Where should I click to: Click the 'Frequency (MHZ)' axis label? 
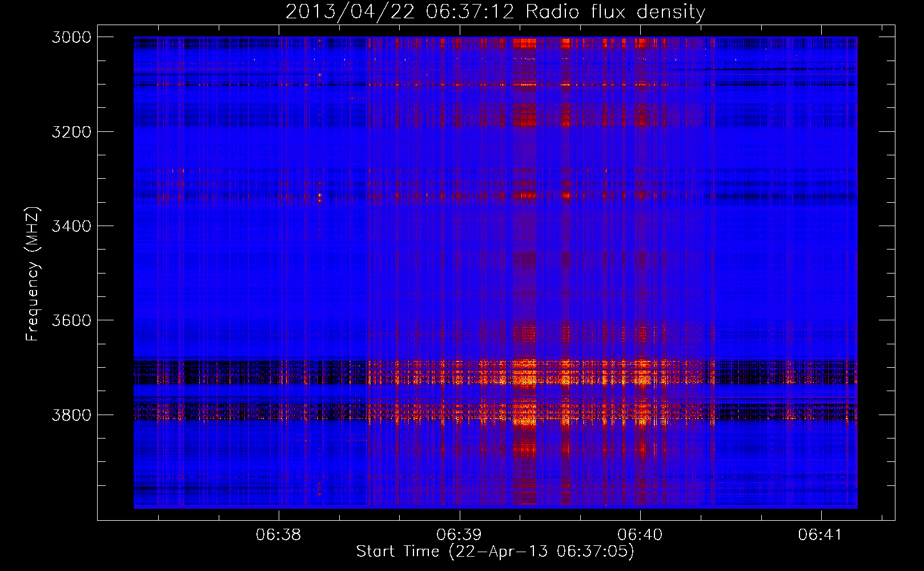pos(33,274)
